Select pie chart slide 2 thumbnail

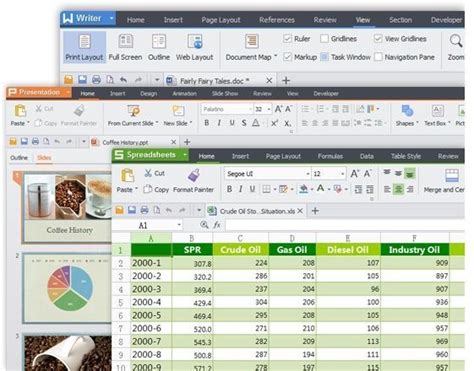(67, 288)
